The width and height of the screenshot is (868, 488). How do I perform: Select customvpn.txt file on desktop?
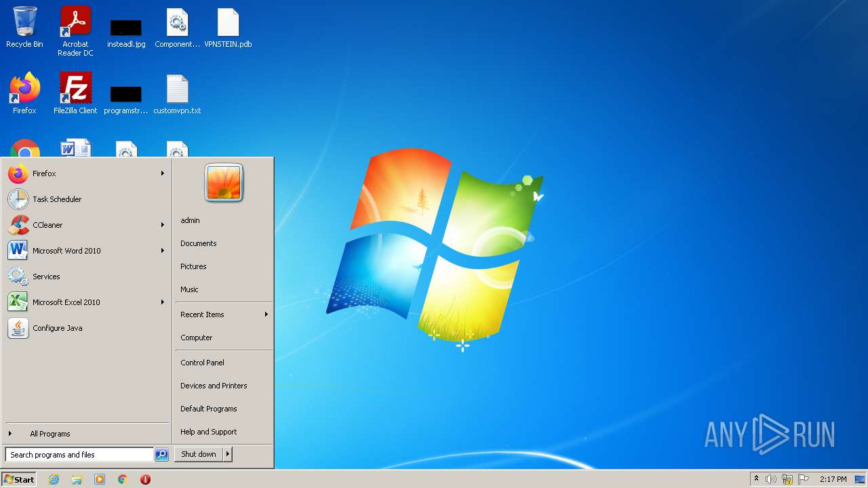(177, 94)
